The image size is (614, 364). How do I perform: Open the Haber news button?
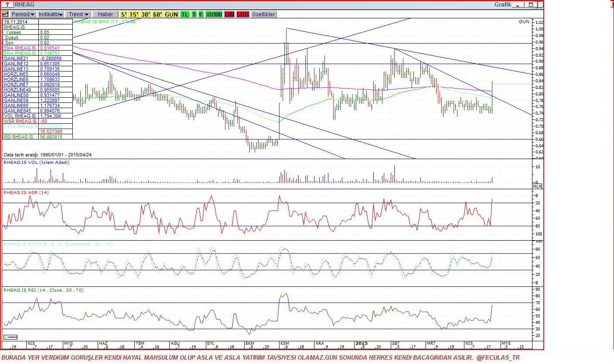pos(105,14)
